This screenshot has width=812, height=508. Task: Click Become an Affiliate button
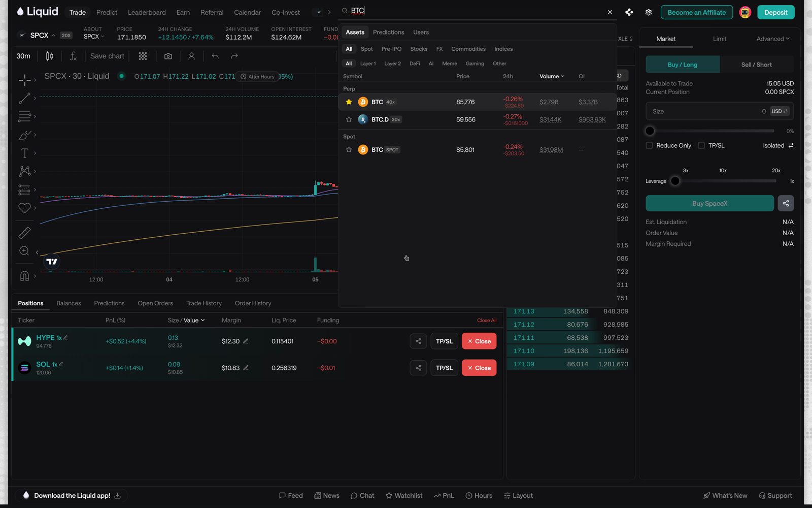(696, 12)
